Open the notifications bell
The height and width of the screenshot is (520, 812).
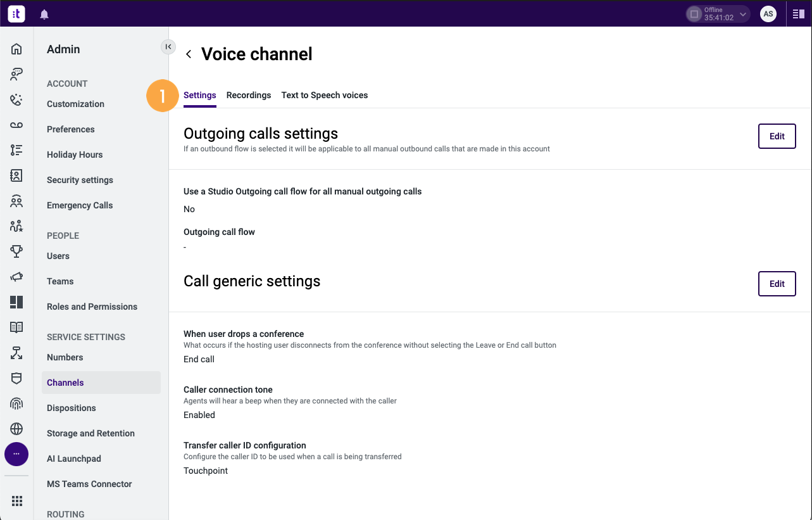(44, 14)
